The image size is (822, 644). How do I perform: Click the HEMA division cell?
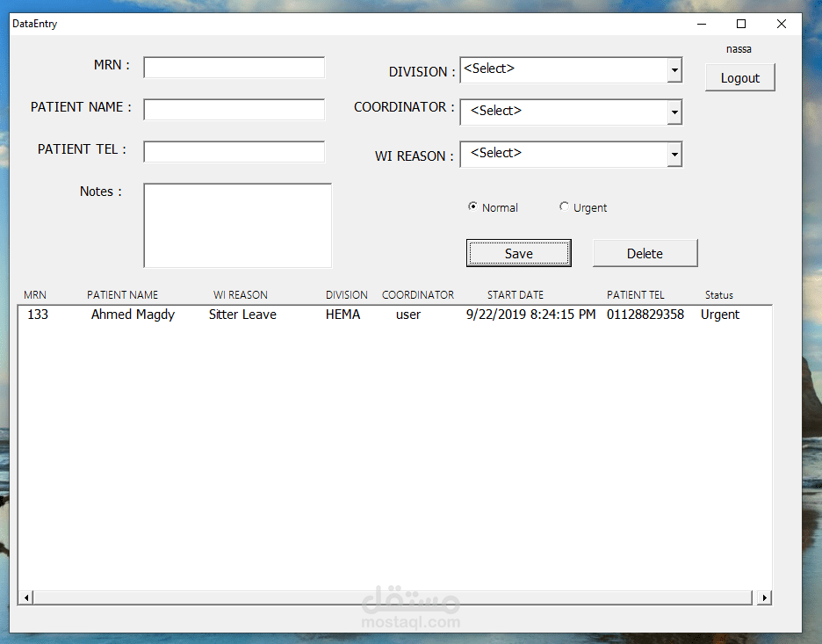click(342, 315)
